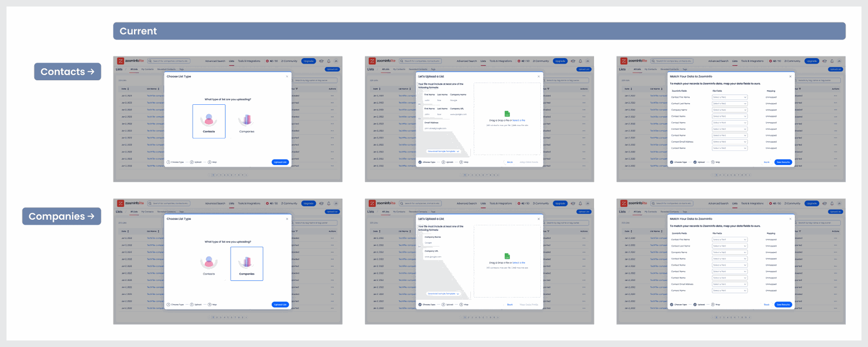The width and height of the screenshot is (868, 347).
Task: Click green file icon in Companies-row upload dropzone
Action: [x=507, y=256]
